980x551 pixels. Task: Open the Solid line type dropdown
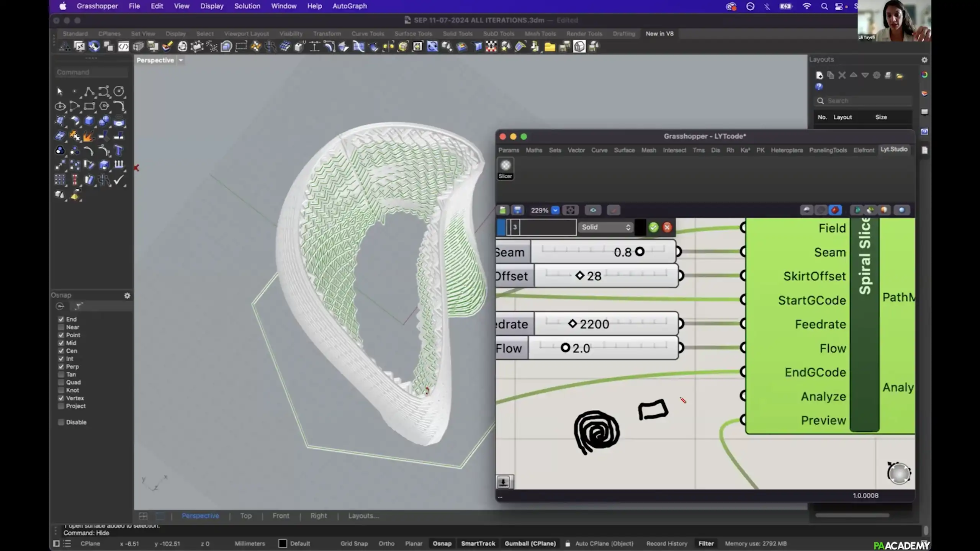[605, 227]
